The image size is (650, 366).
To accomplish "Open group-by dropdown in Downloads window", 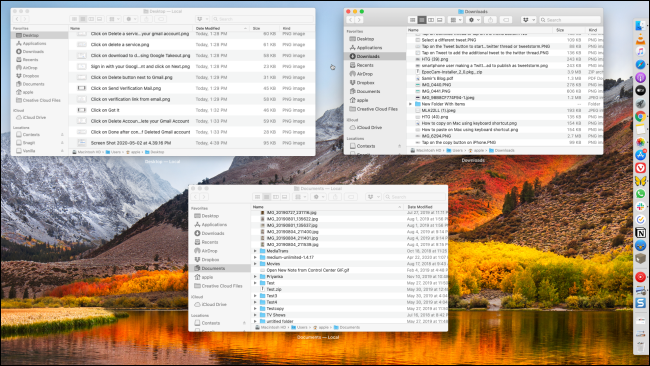I will [x=455, y=20].
